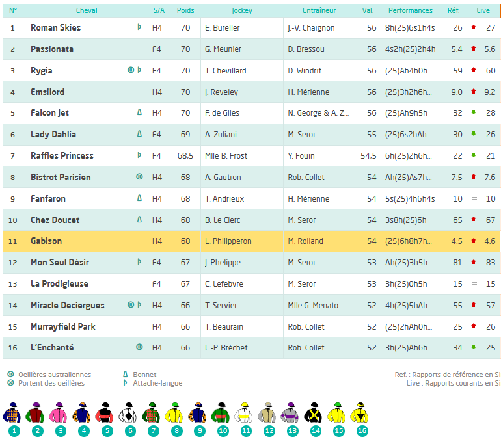Click the Performances column header
Screen dimensions: 501x448
pos(411,10)
